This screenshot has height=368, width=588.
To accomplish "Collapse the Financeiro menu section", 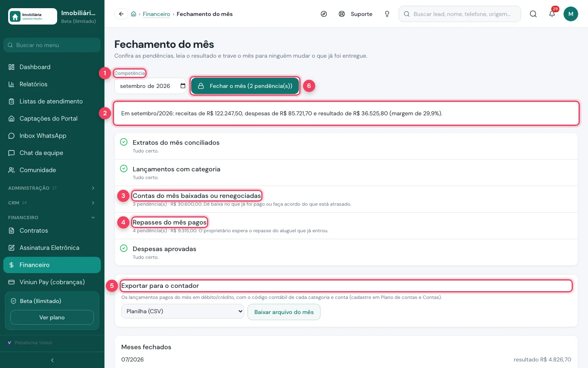I will click(x=52, y=218).
